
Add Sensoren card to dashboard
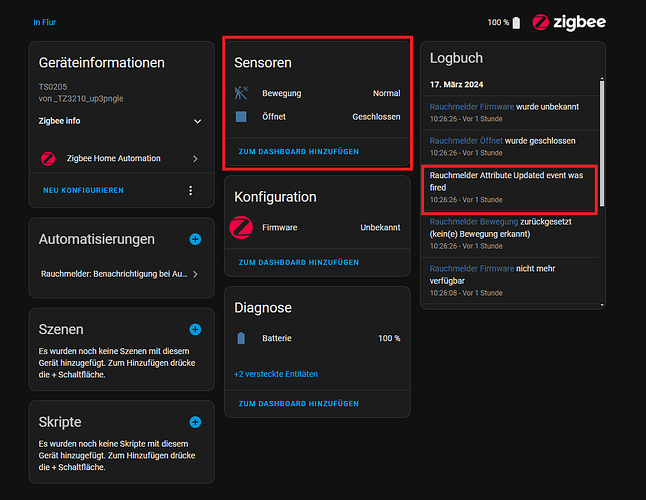pyautogui.click(x=299, y=152)
